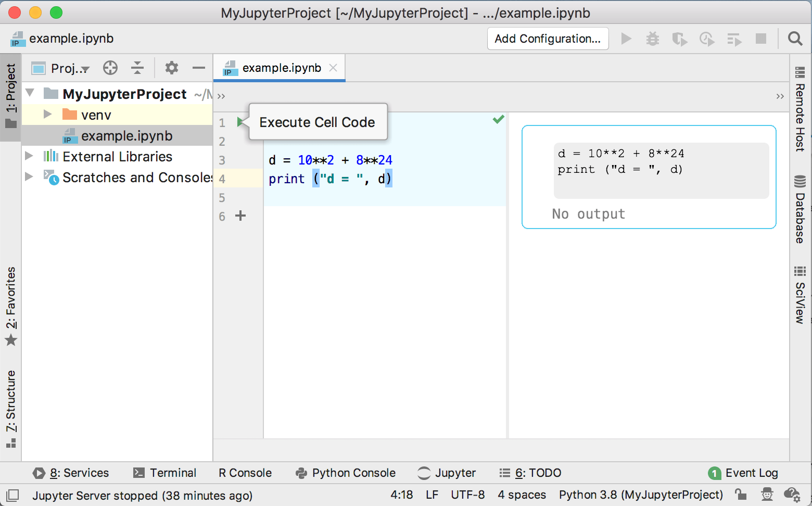Click line number 5 in gutter

pyautogui.click(x=222, y=197)
